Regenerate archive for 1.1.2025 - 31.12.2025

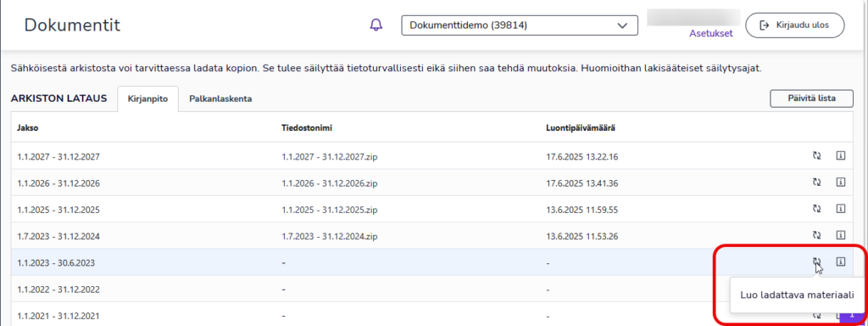tap(816, 209)
